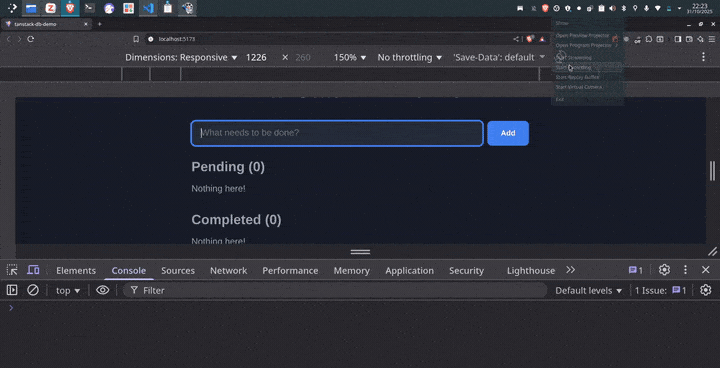Viewport: 720px width, 368px height.
Task: Focus the Brave browser taskbar icon
Action: coord(70,8)
